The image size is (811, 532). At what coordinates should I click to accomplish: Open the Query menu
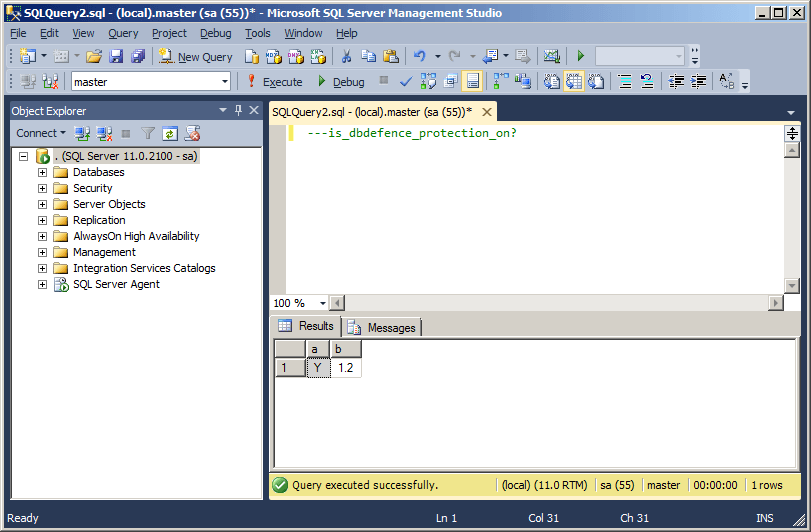tap(123, 33)
